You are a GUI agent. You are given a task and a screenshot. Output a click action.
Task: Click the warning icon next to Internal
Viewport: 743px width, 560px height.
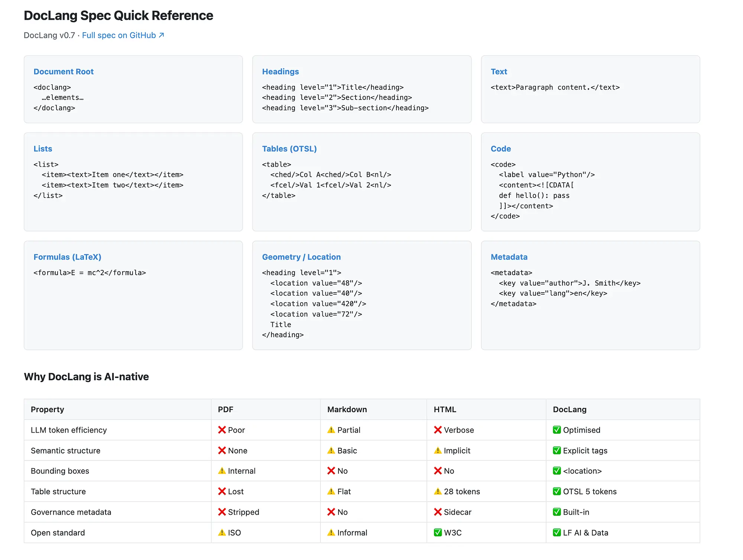[x=222, y=471]
